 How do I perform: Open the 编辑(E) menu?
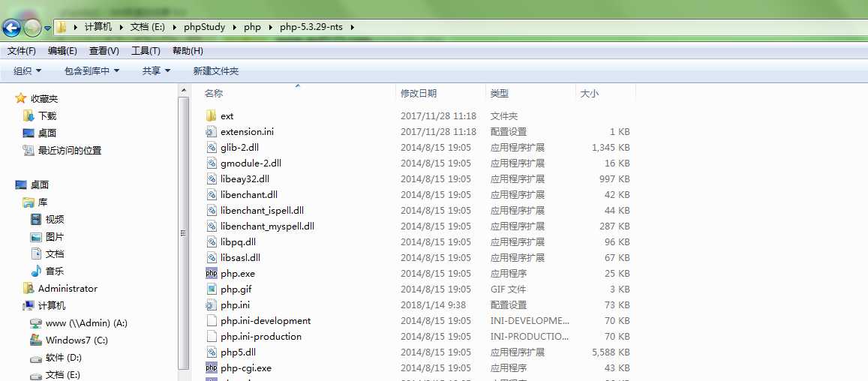click(x=62, y=51)
